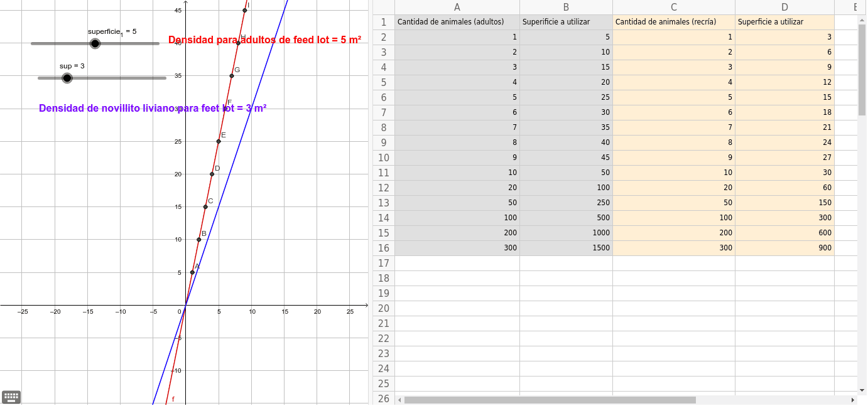Click cell 'Cantidad de animales (recría)'

click(x=674, y=22)
